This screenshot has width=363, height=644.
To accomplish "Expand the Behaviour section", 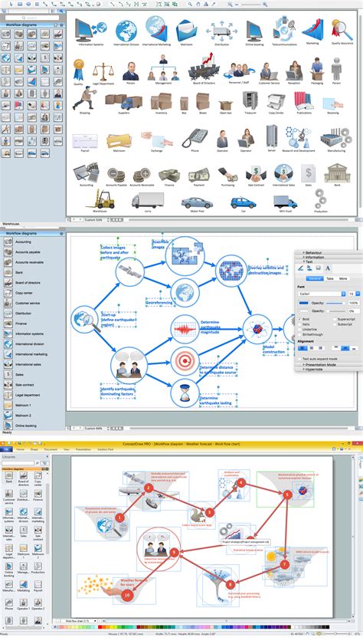I will point(313,252).
